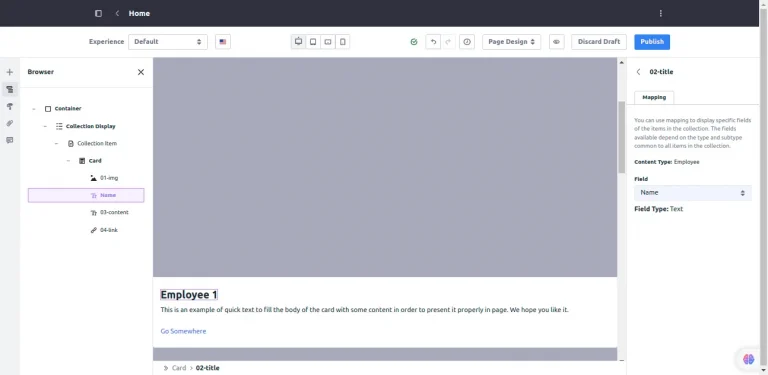Collapse the Collection Display node
The width and height of the screenshot is (768, 375).
(45, 126)
